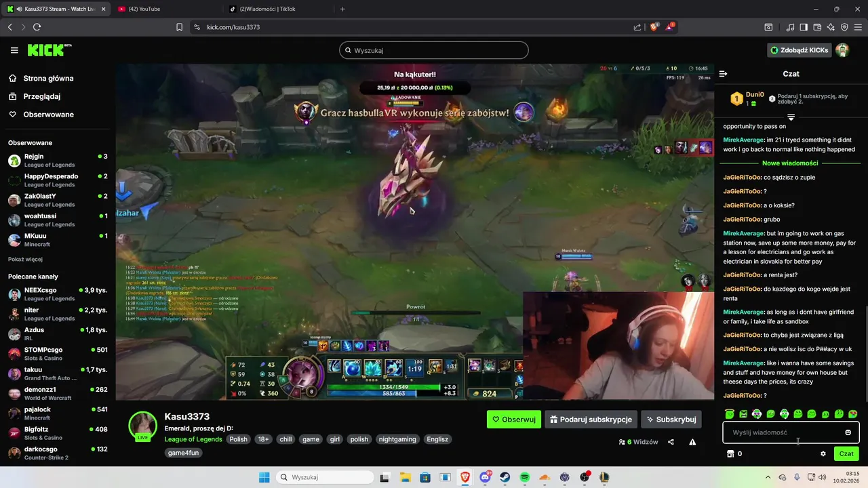Open HappyDesperado channel in sidebar
This screenshot has height=488, width=868.
pos(58,180)
